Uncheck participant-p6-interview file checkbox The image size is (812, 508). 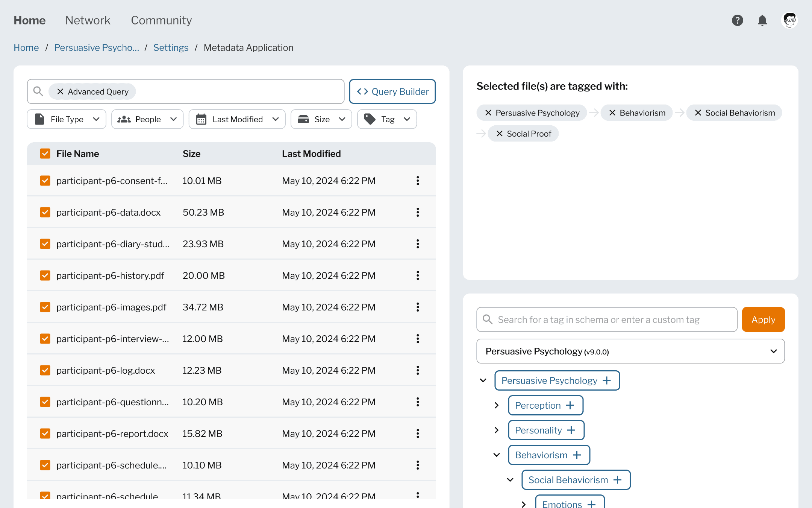click(x=45, y=339)
